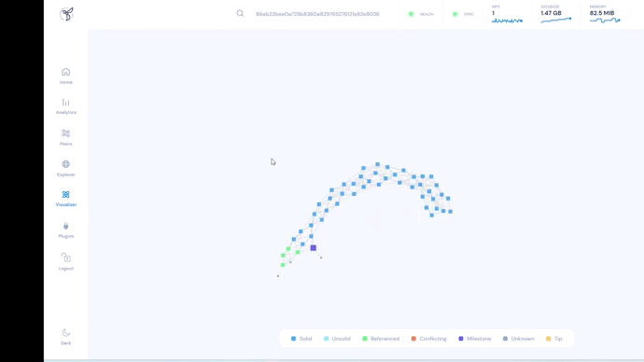Click the Logout lock icon
Screen dimensions: 644x362
[65, 258]
